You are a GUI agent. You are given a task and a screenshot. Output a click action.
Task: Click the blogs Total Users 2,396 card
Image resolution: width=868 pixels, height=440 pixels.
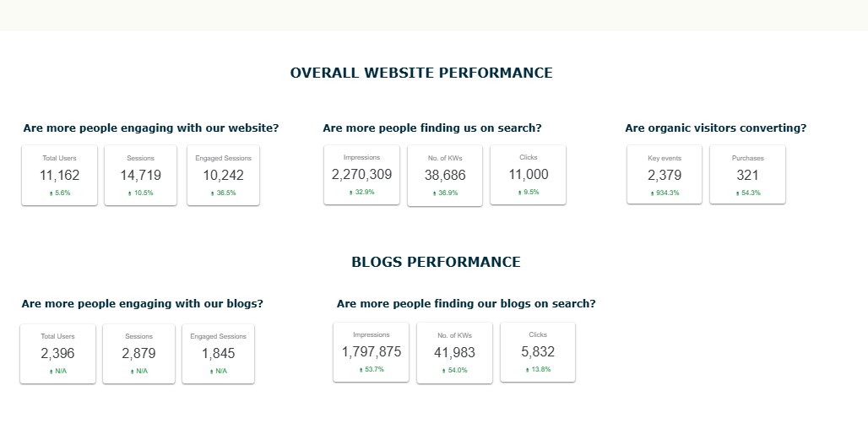pyautogui.click(x=57, y=354)
